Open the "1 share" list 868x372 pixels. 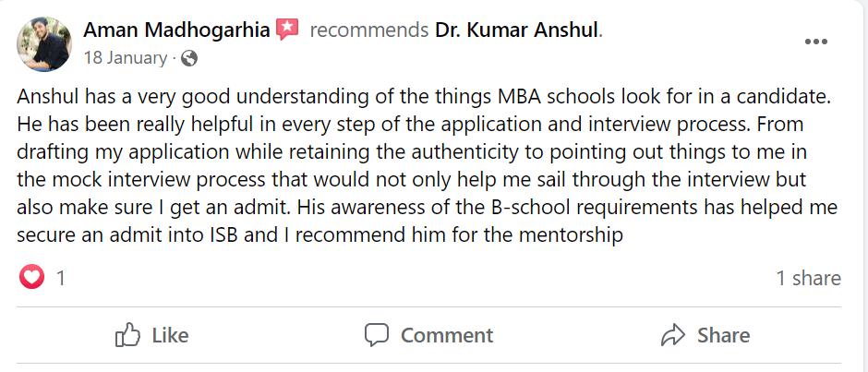coord(808,278)
